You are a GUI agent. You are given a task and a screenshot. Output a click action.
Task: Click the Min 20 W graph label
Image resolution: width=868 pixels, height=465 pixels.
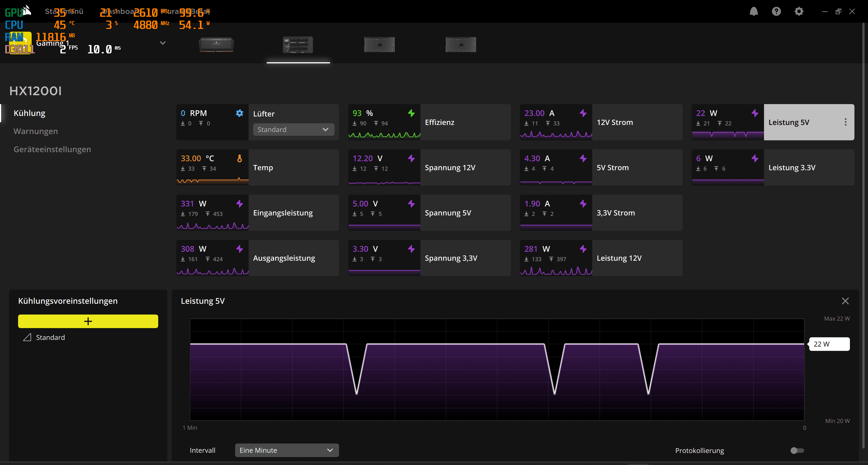click(x=837, y=421)
